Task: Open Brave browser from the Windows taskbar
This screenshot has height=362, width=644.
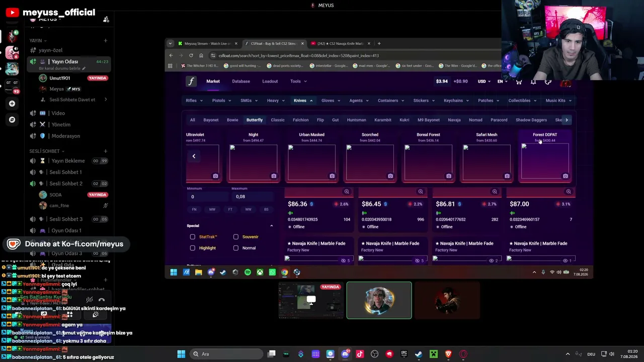Action: 448,354
